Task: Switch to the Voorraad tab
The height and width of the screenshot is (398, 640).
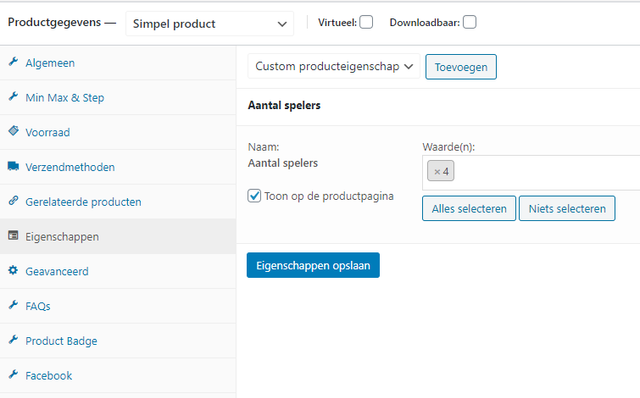Action: pyautogui.click(x=118, y=132)
